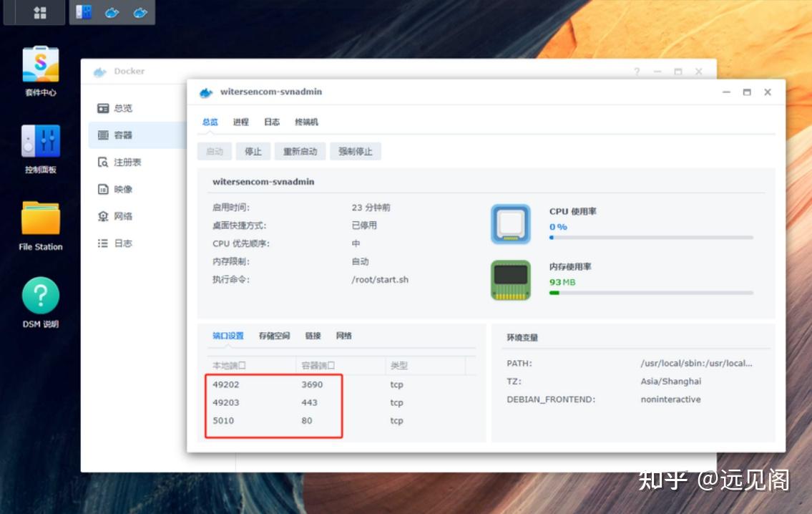Click the CPU 使用率 progress bar
The height and width of the screenshot is (514, 812).
coord(651,239)
